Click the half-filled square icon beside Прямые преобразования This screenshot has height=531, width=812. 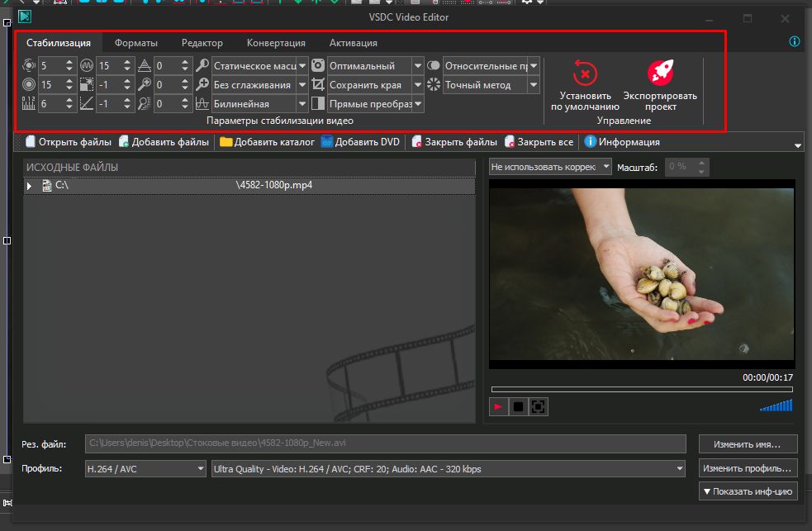(x=318, y=103)
